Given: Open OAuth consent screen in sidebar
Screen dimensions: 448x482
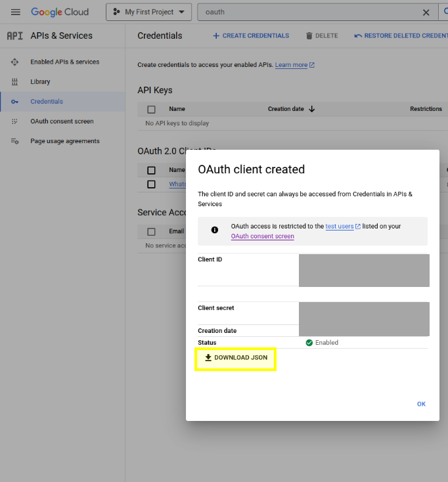Looking at the screenshot, I should [62, 121].
